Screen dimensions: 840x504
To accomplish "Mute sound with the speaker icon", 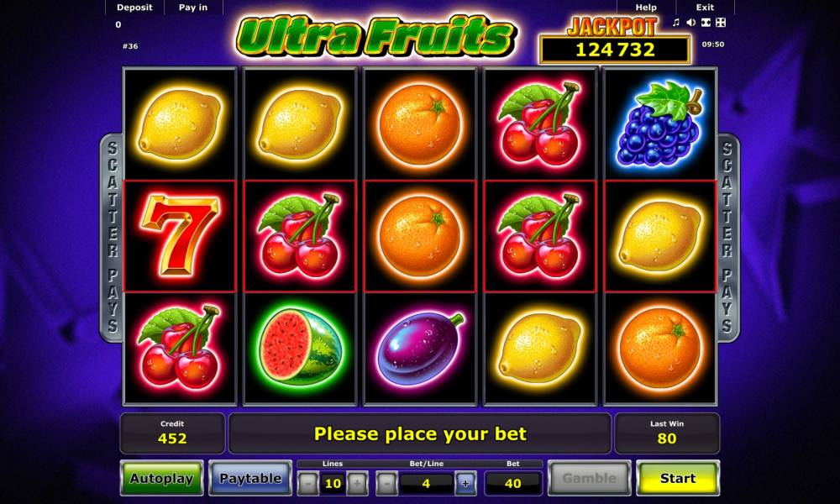I will [x=691, y=22].
